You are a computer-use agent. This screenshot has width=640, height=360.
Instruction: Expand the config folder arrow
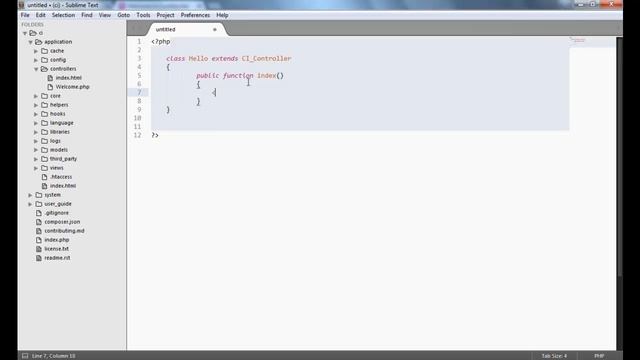pos(36,60)
